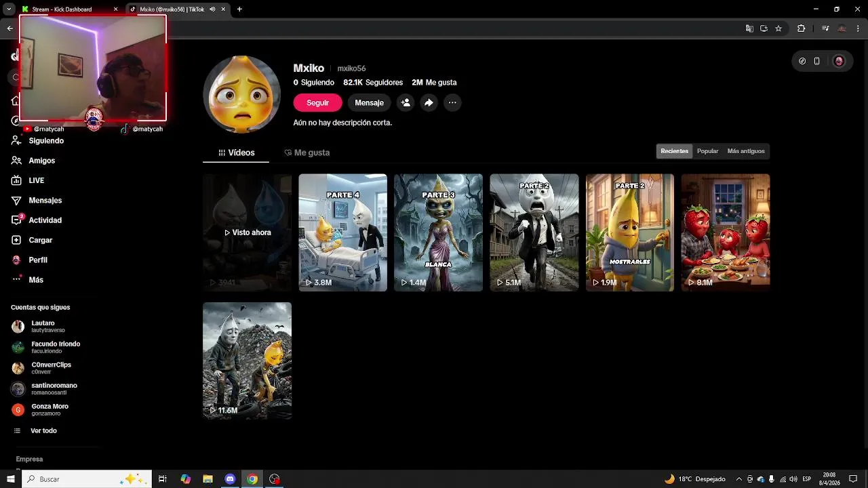Open the account avatar menu top right
This screenshot has width=868, height=488.
(839, 61)
